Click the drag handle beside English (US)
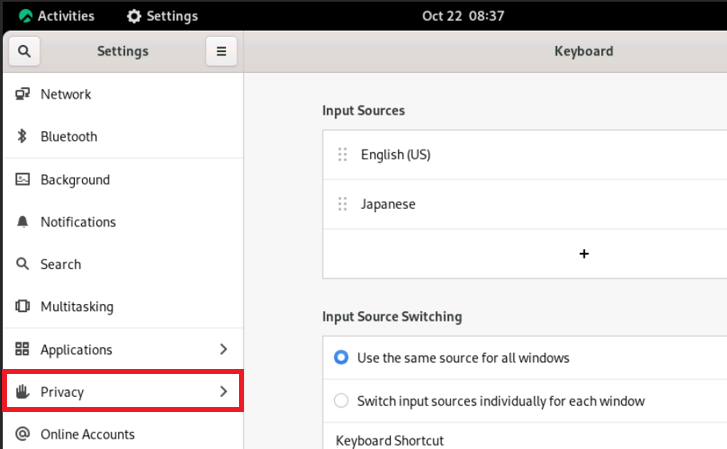727x449 pixels. [x=342, y=155]
